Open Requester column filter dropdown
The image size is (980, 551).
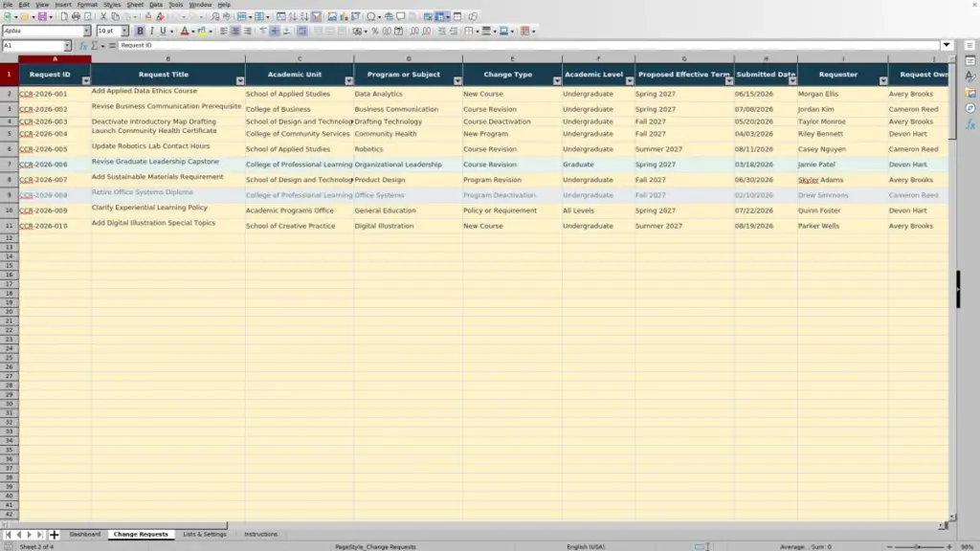point(883,81)
